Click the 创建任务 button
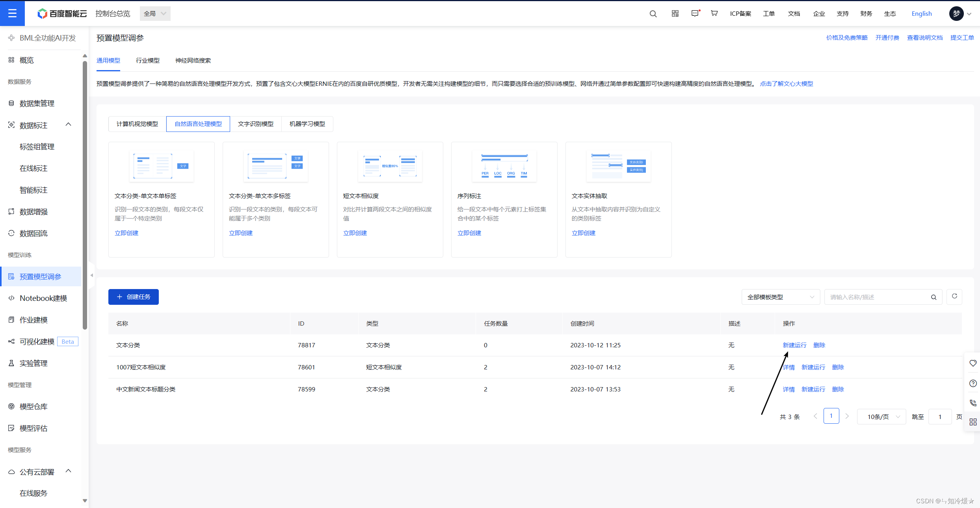 coord(134,297)
